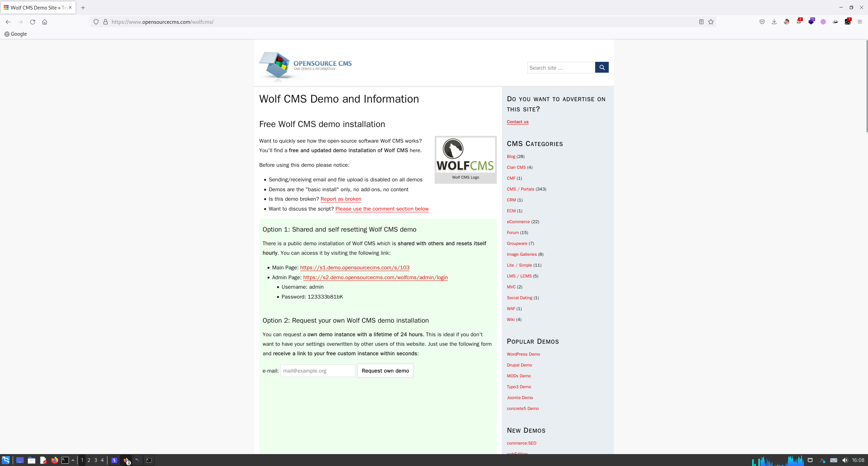Open the CMS / Portals category

pyautogui.click(x=520, y=189)
